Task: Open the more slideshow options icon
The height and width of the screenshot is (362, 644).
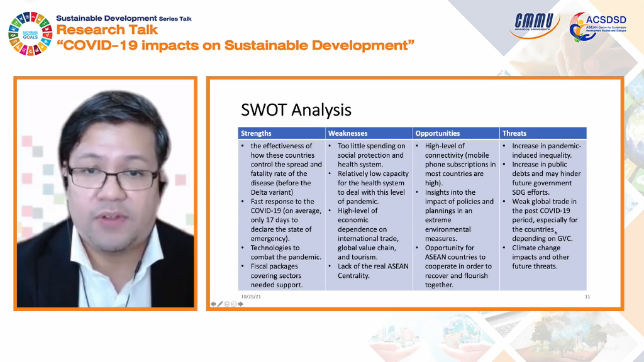Action: pyautogui.click(x=234, y=304)
